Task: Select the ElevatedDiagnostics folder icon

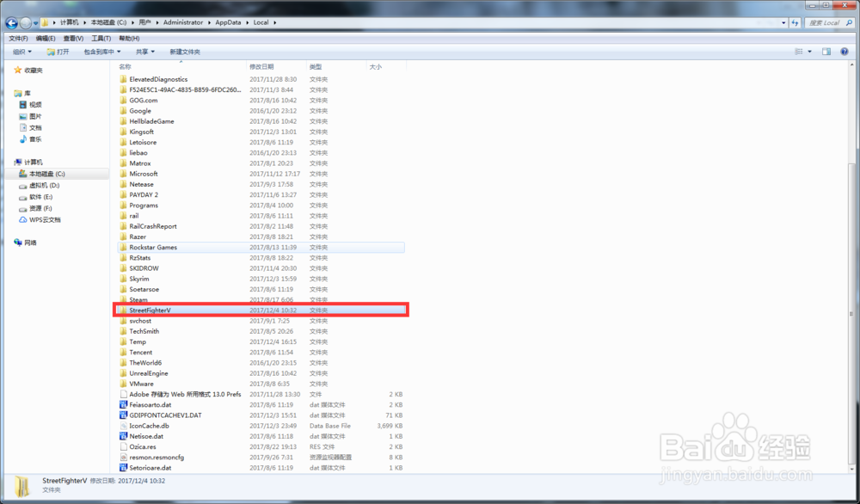Action: pos(123,79)
